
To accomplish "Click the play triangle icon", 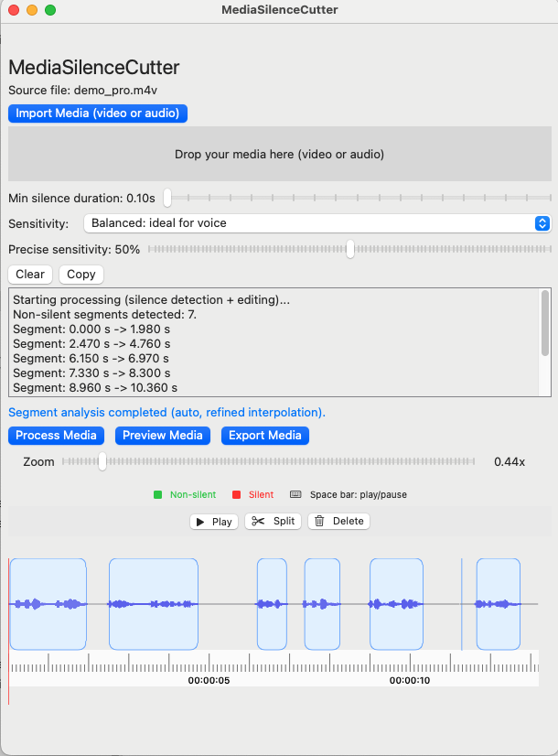I will tap(200, 522).
